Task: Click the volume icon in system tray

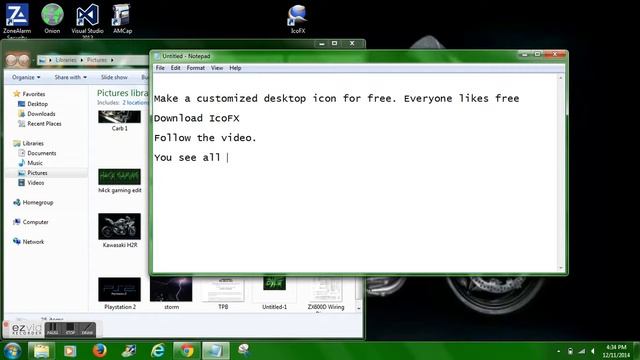Action: pyautogui.click(x=593, y=351)
